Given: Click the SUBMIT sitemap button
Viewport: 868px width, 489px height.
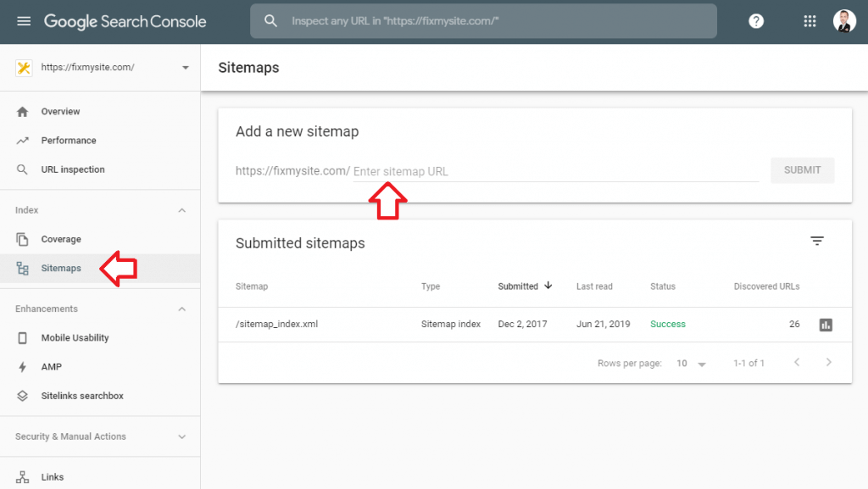Looking at the screenshot, I should pos(802,170).
